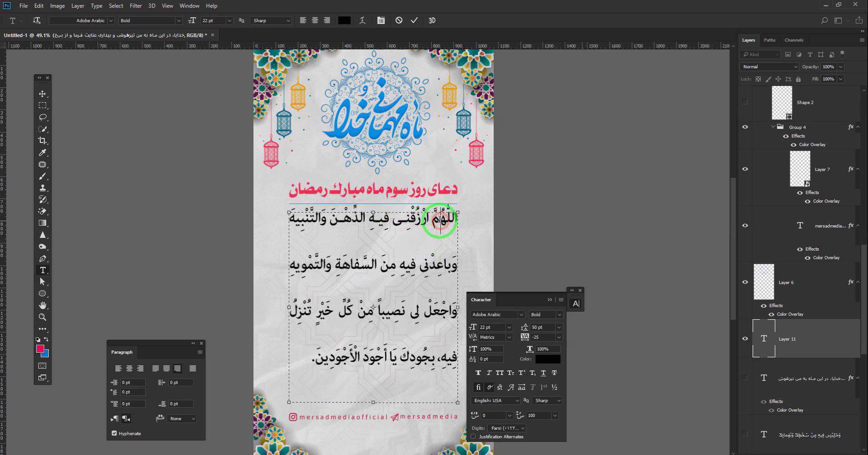Screen dimensions: 868x455
Task: Commit current text edits with checkmark
Action: tap(414, 20)
